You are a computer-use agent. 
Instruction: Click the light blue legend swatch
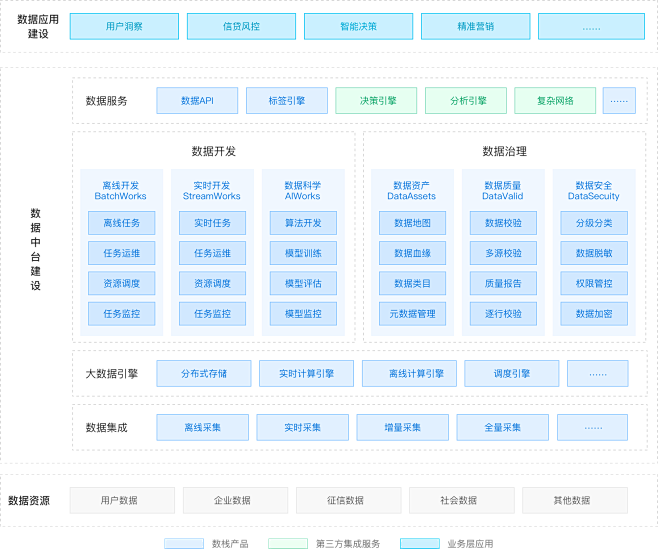[184, 543]
